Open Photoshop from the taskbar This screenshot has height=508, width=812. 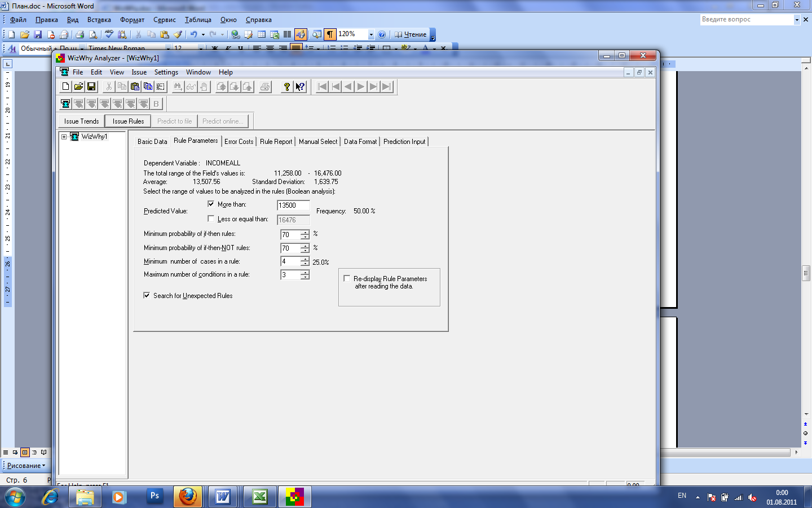point(153,497)
